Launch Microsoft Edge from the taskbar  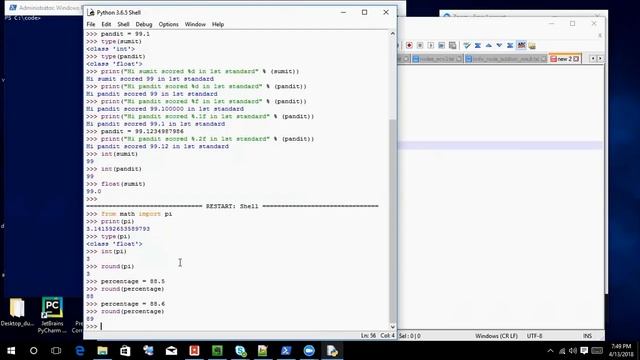tap(80, 351)
